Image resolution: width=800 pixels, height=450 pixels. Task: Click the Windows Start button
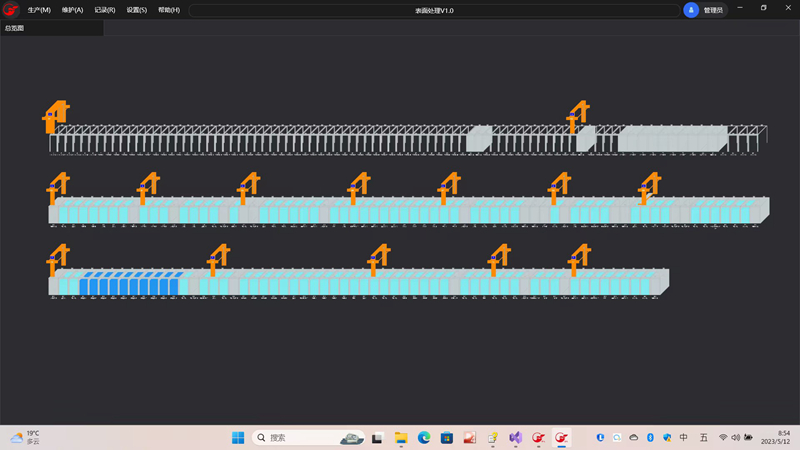238,438
